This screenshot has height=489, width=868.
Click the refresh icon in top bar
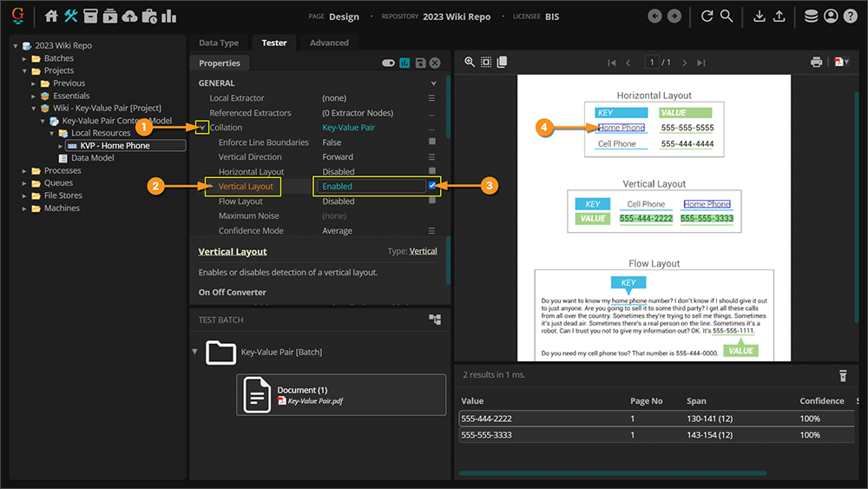click(x=707, y=16)
